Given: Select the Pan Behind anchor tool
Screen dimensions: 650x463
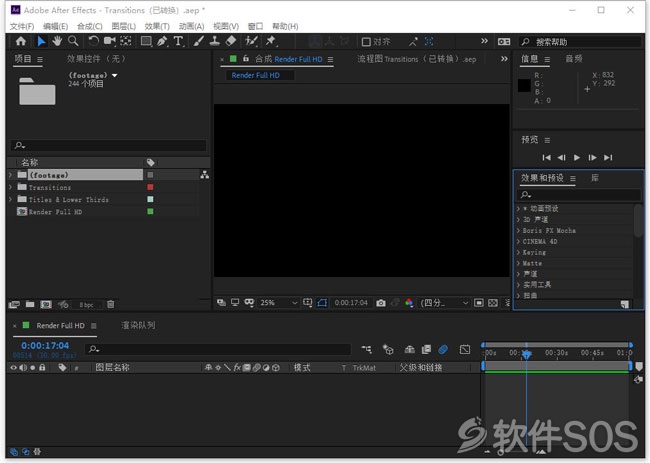Looking at the screenshot, I should (x=126, y=41).
